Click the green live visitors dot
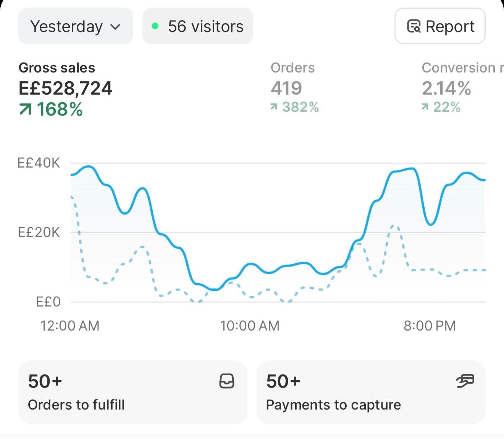Image resolution: width=504 pixels, height=439 pixels. click(155, 26)
